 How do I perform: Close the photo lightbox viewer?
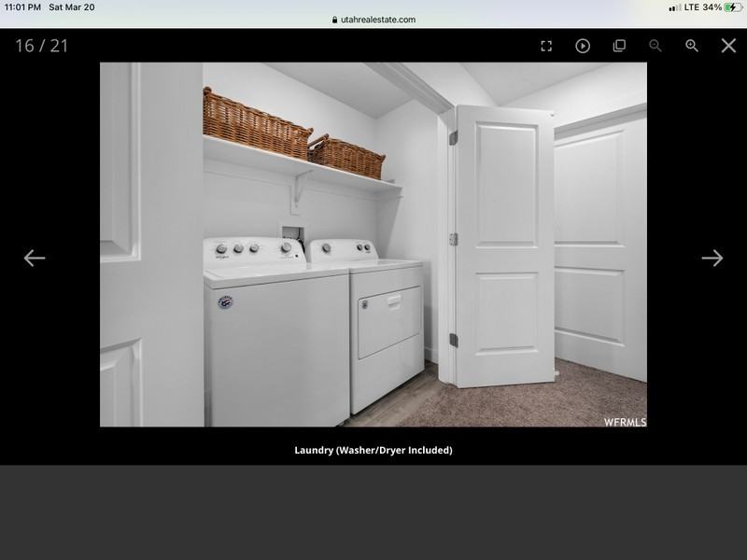point(728,46)
